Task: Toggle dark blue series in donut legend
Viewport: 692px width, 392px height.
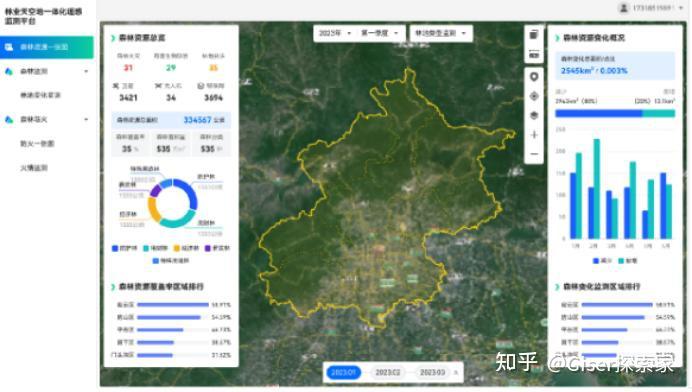Action: [124, 248]
